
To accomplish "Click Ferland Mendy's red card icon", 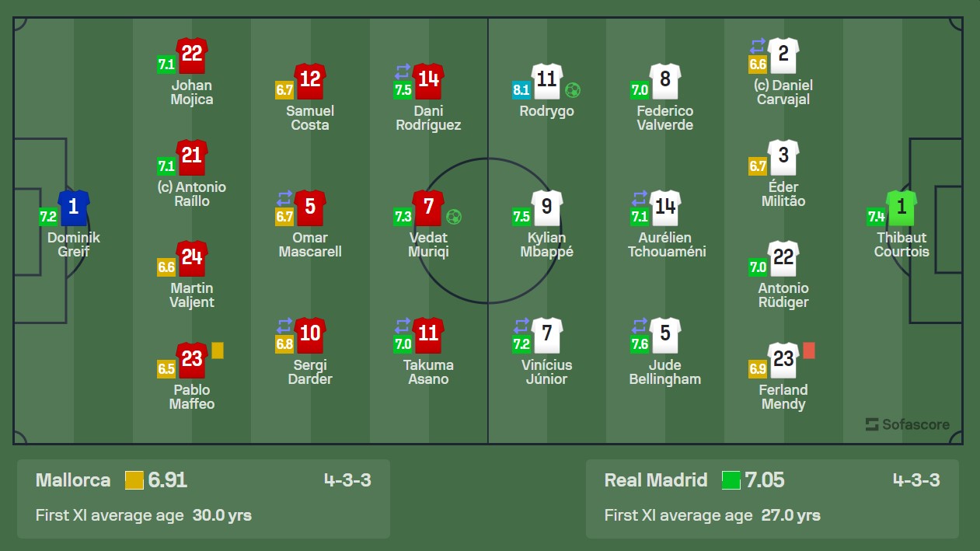I will tap(809, 350).
